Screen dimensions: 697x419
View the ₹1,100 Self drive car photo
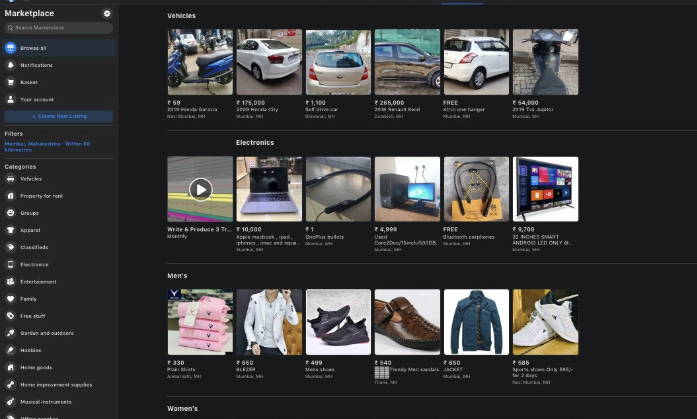[338, 62]
